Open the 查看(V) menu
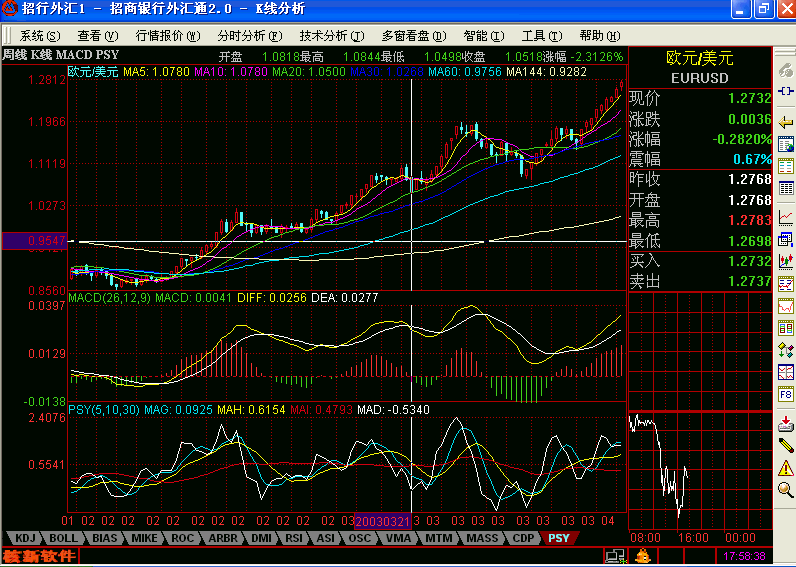This screenshot has width=796, height=567. coord(97,36)
